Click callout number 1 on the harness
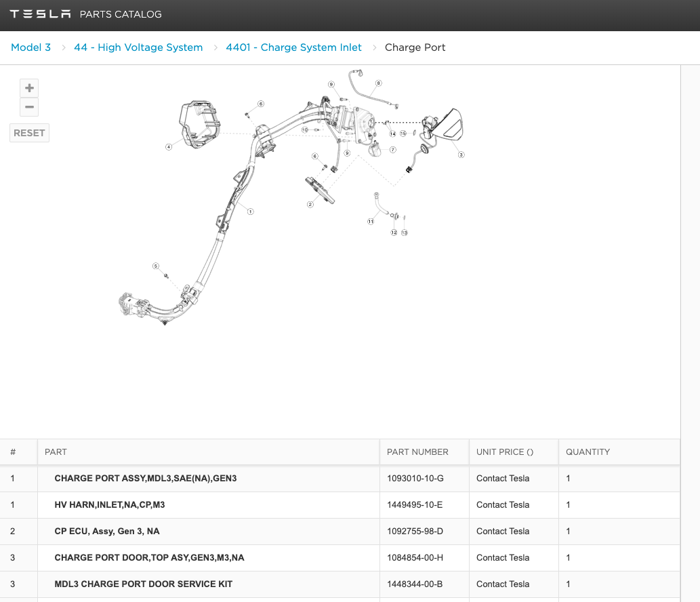 pyautogui.click(x=250, y=212)
